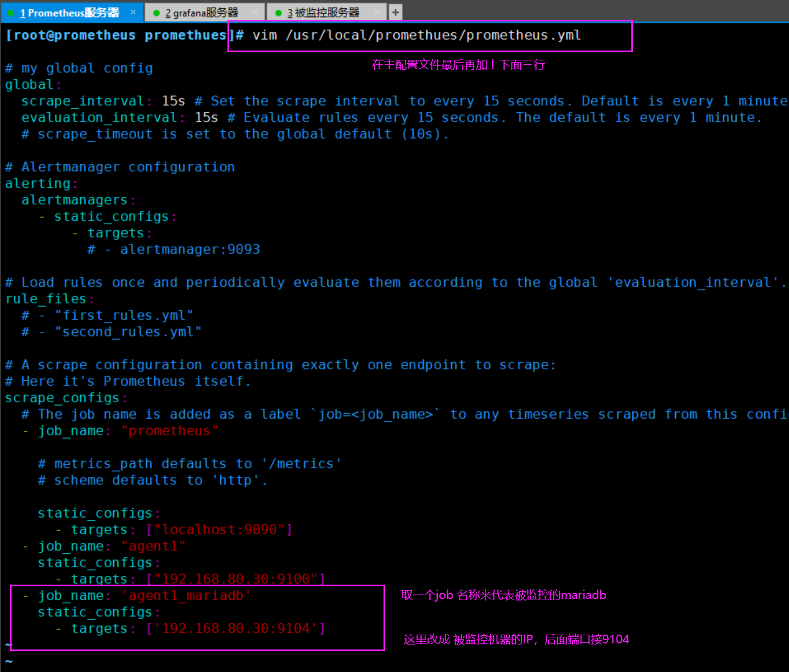This screenshot has height=672, width=789.
Task: Place cursor on the 'global:' line
Action: tap(33, 85)
